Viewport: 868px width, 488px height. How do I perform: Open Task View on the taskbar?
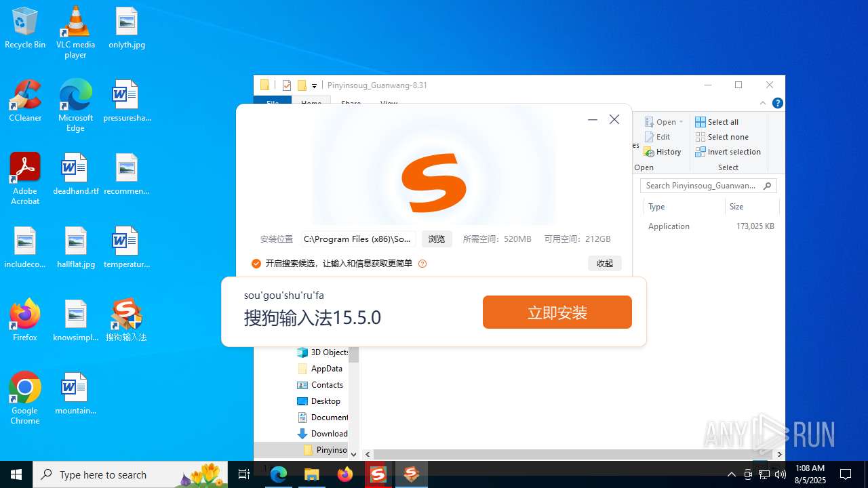click(244, 474)
